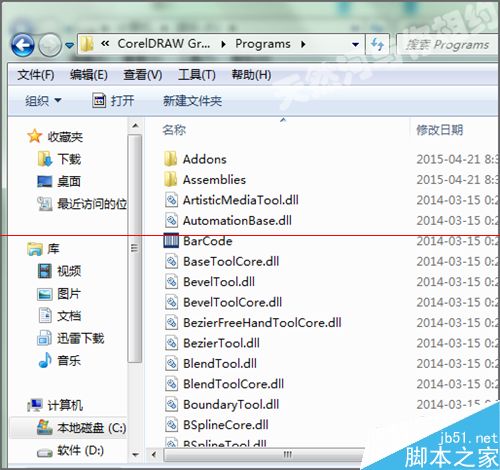Select BaseToolCore.dll file icon
This screenshot has height=470, width=500.
[x=171, y=261]
